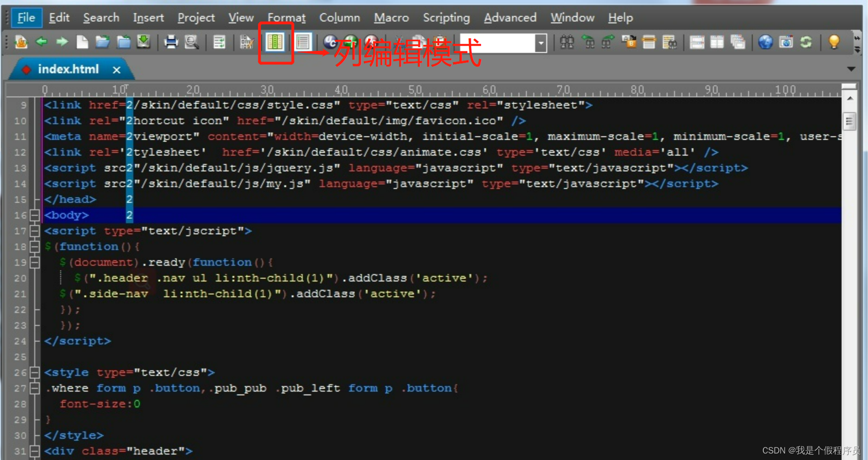Open the document list dropdown at top right

(x=851, y=69)
